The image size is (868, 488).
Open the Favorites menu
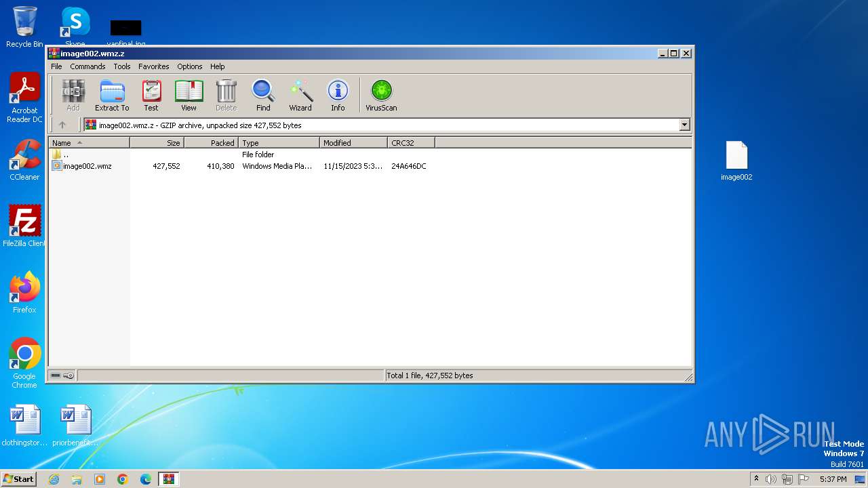coord(154,66)
